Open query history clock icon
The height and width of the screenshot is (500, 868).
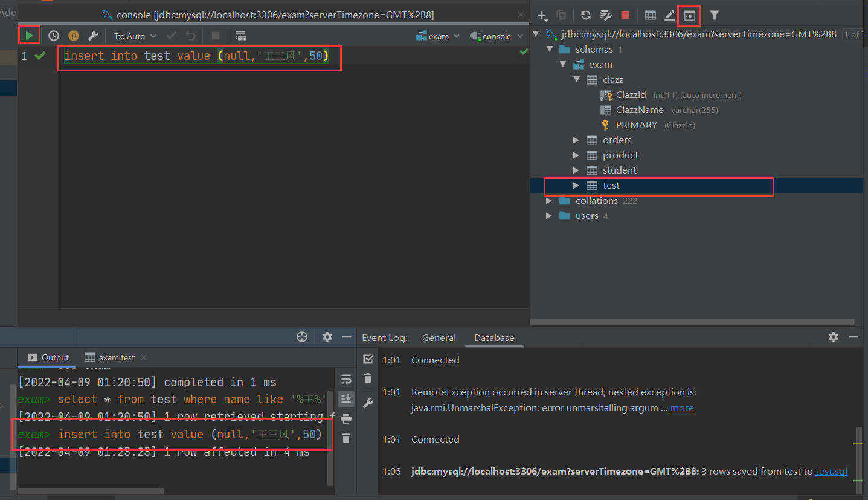[54, 36]
